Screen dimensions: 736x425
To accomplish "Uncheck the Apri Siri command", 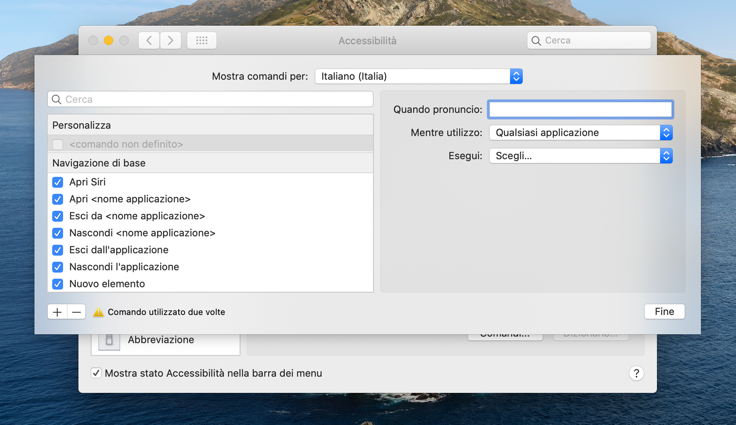I will [58, 182].
